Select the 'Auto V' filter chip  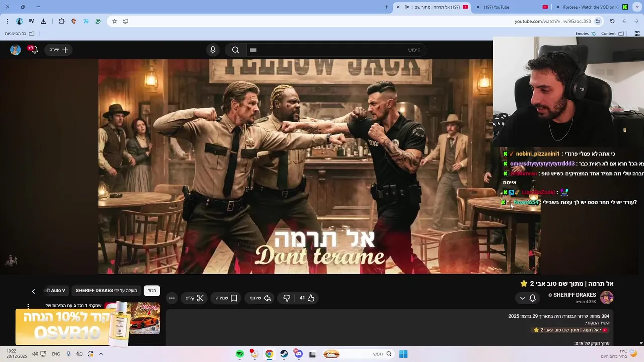tap(55, 290)
